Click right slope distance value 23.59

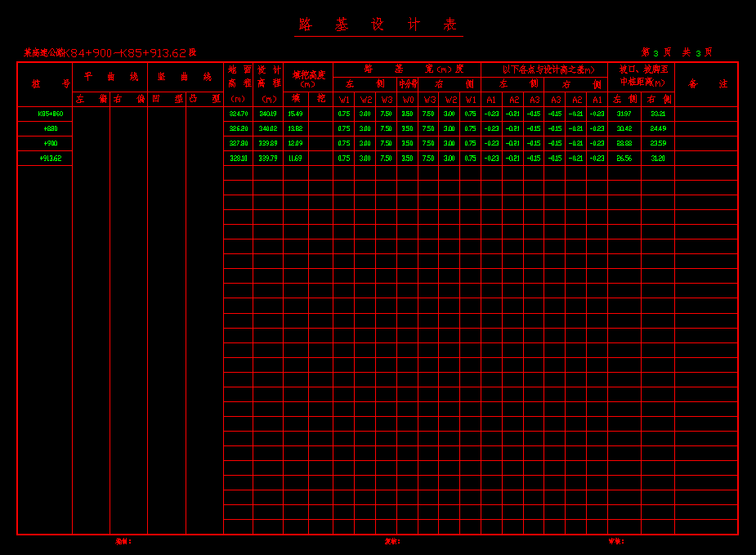658,143
